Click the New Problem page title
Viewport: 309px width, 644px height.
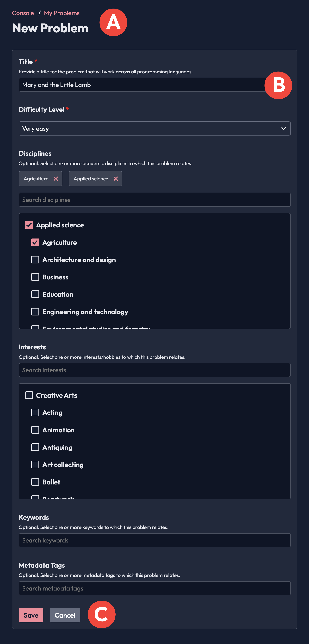(50, 28)
